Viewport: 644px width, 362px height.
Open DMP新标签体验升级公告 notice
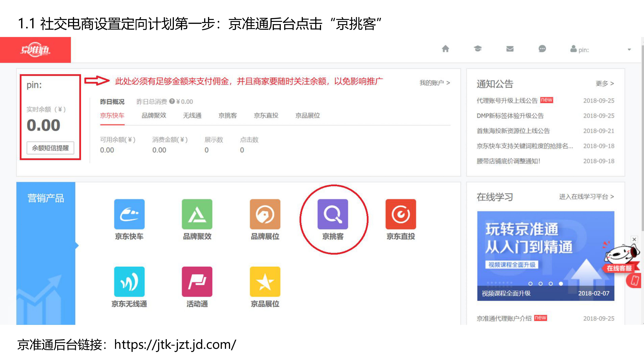[x=510, y=116]
